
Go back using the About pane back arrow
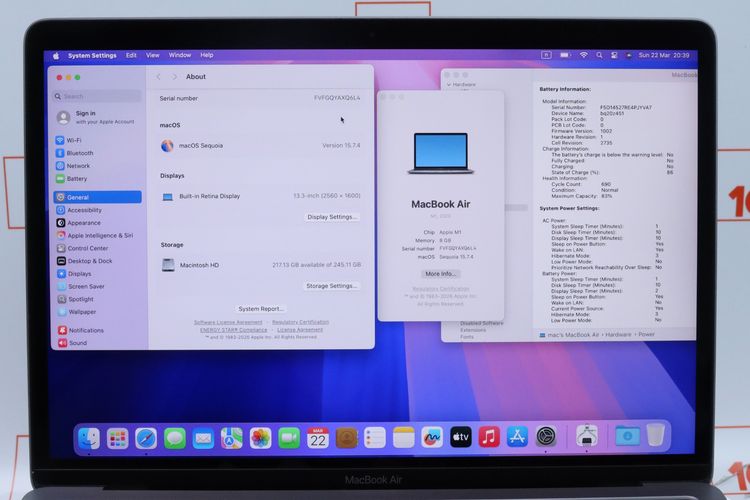click(x=158, y=77)
